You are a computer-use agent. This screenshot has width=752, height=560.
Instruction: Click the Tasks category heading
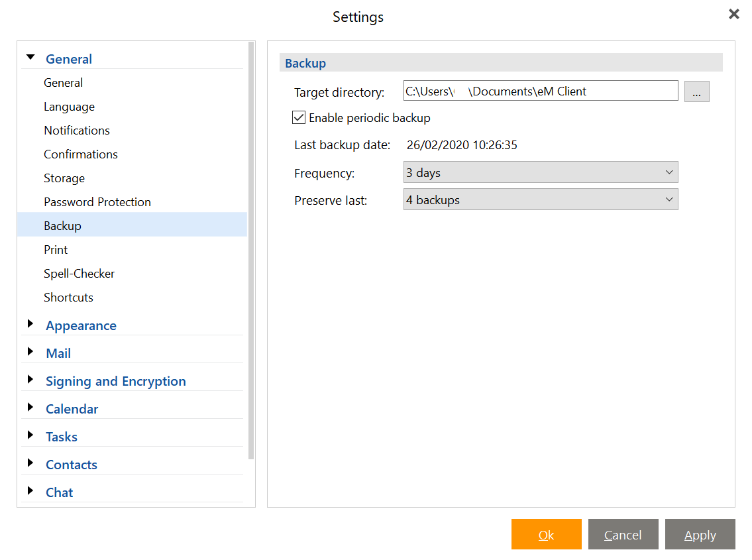click(62, 437)
